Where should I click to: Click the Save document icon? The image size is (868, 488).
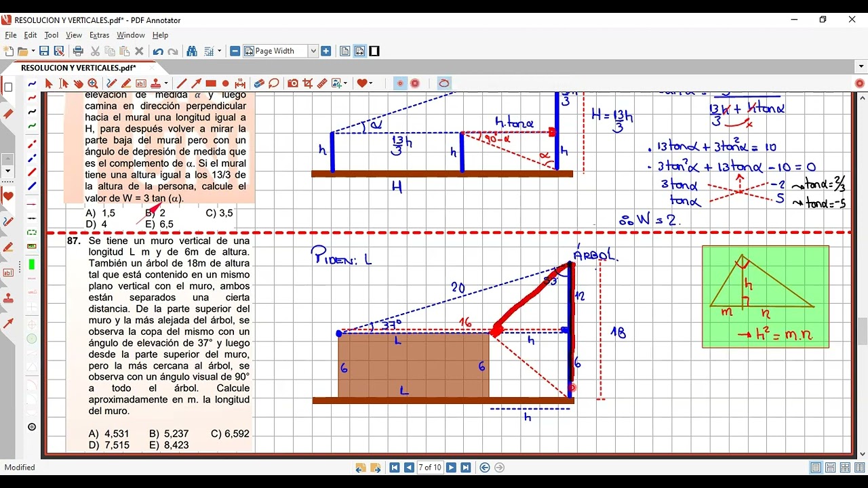[x=44, y=51]
